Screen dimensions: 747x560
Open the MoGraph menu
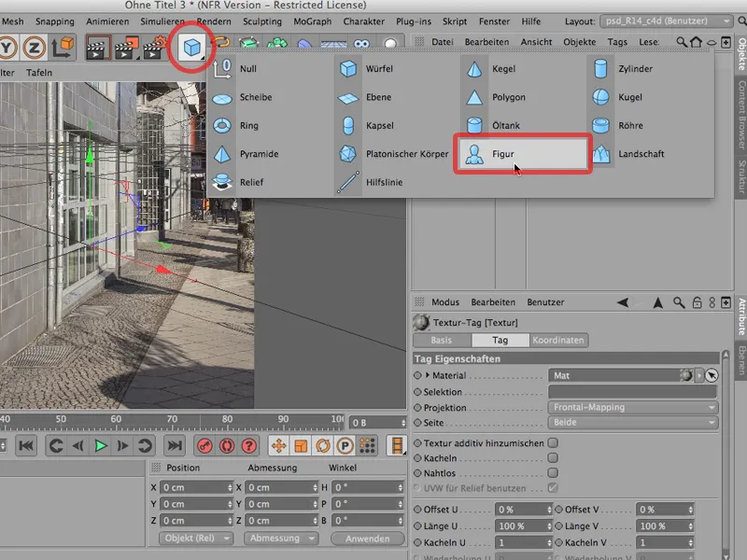(x=312, y=21)
